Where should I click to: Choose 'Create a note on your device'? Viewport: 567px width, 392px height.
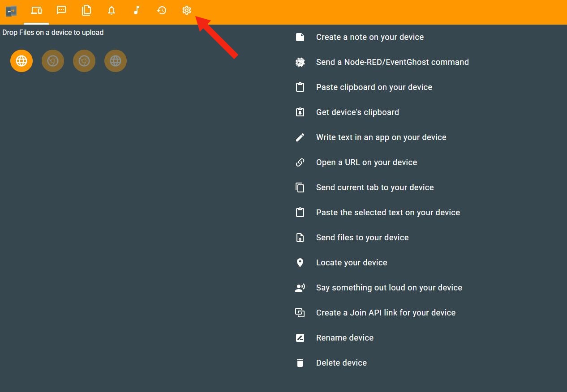[x=369, y=37]
